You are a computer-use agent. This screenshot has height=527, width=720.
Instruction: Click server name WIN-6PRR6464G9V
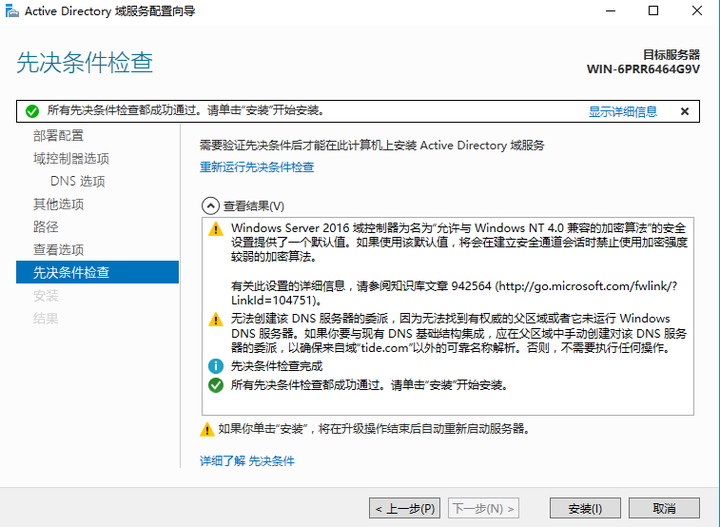pos(643,69)
